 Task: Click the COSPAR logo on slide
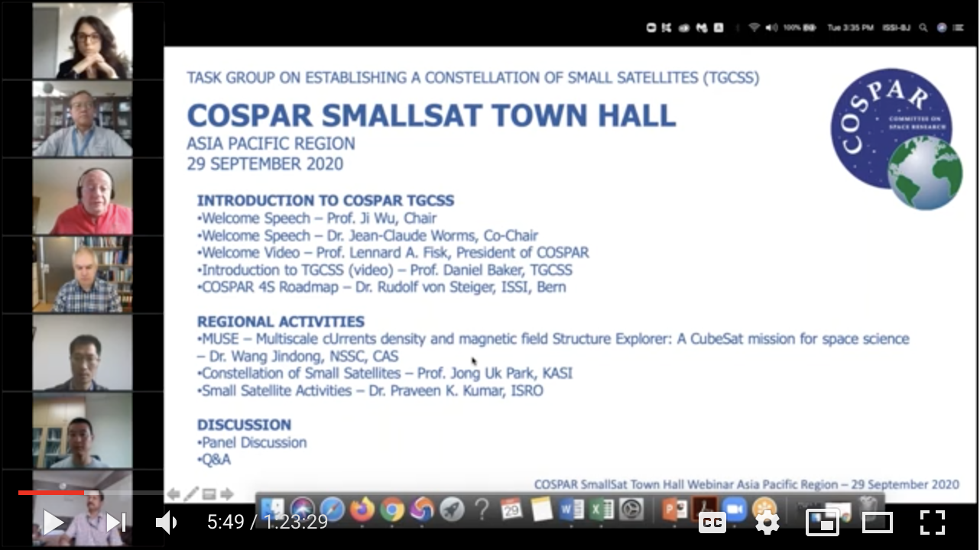pyautogui.click(x=896, y=139)
